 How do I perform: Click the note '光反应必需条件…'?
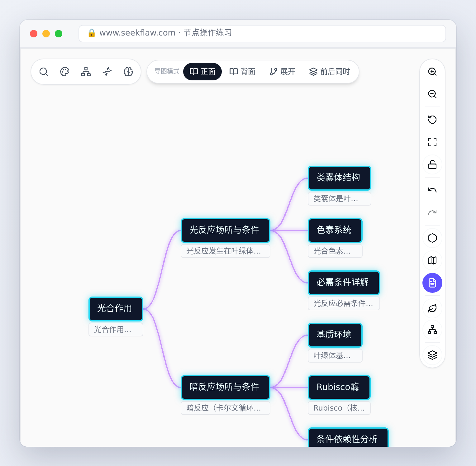[x=344, y=303]
